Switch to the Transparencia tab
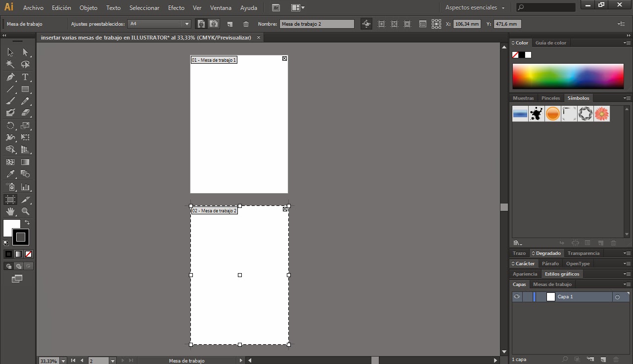The image size is (633, 364). (x=584, y=253)
